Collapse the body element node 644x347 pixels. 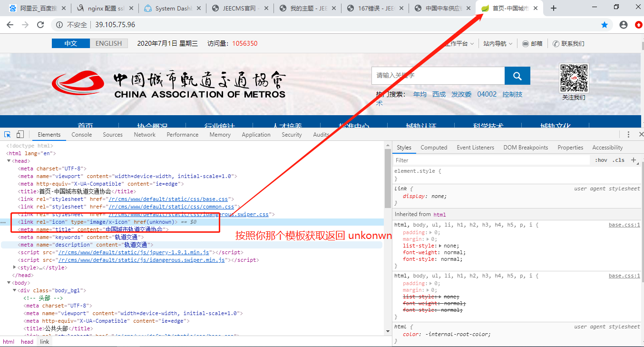pyautogui.click(x=10, y=283)
